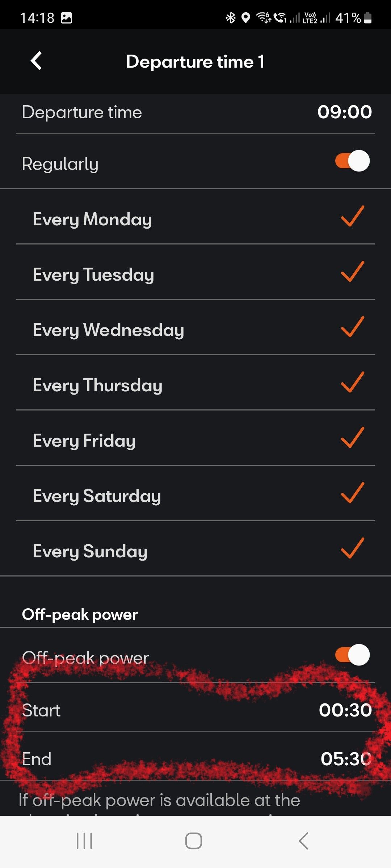
Task: Uncheck Every Wednesday
Action: pyautogui.click(x=352, y=327)
